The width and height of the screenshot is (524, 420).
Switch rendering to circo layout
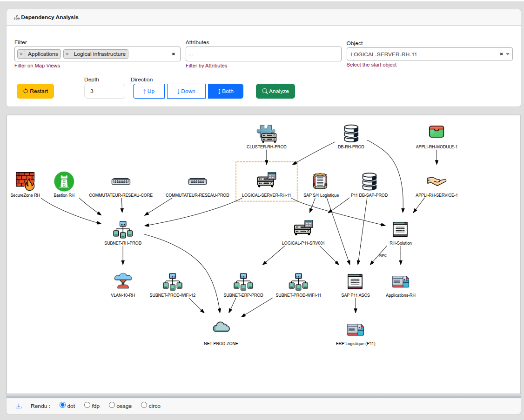[x=144, y=405]
